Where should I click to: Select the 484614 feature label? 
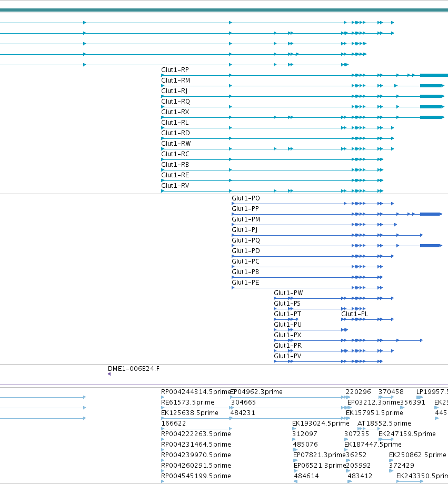(306, 476)
